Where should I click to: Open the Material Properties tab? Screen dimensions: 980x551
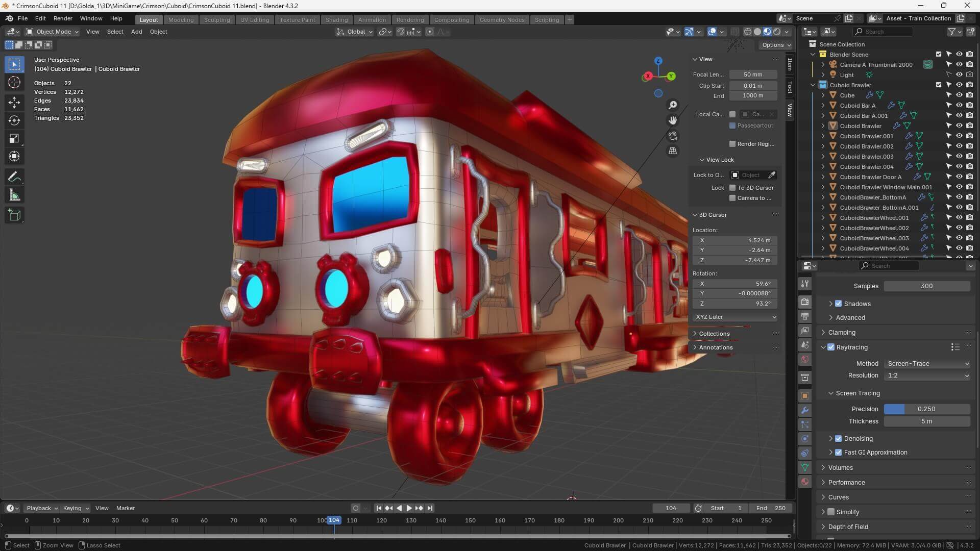tap(805, 481)
